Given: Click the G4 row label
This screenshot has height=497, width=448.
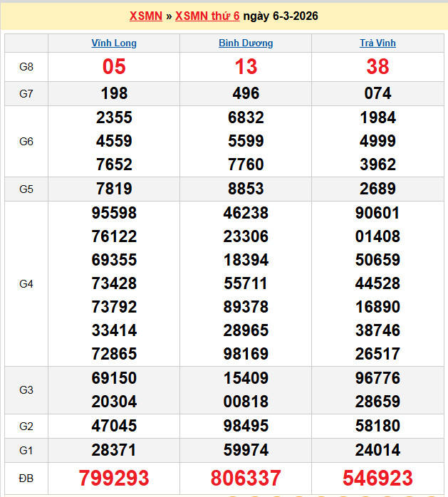Looking at the screenshot, I should click(x=26, y=283).
